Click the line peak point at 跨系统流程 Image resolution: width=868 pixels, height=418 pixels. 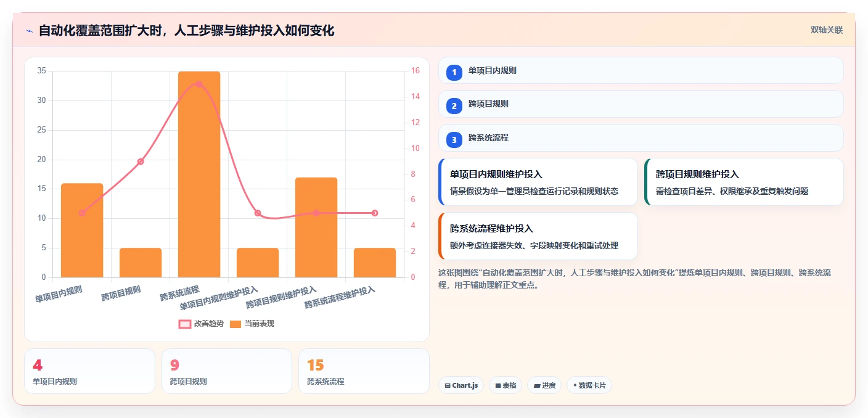coord(199,84)
